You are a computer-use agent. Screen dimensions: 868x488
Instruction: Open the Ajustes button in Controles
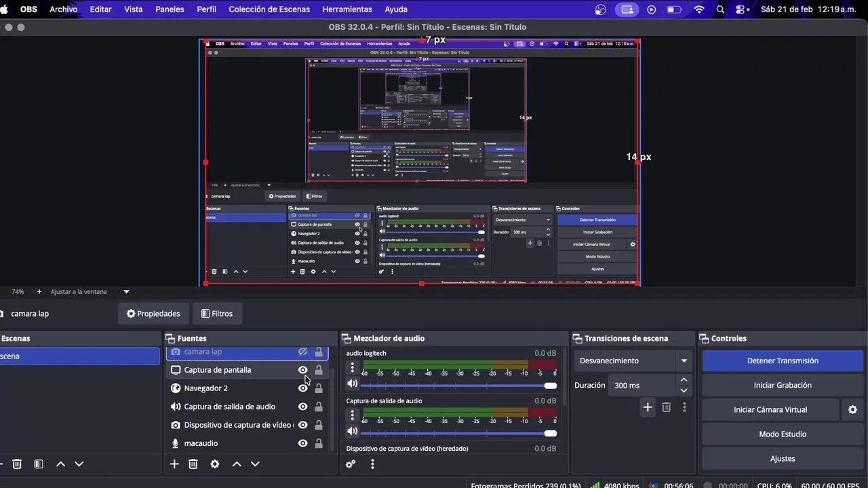click(x=783, y=458)
